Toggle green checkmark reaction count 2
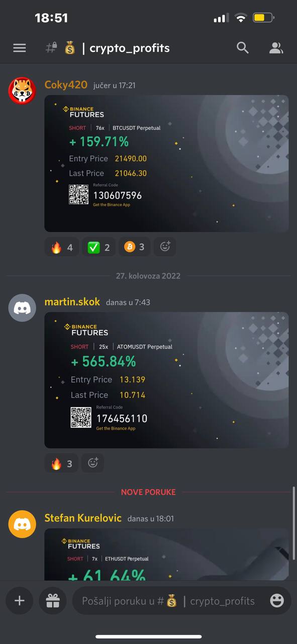297x644 pixels. tap(98, 247)
